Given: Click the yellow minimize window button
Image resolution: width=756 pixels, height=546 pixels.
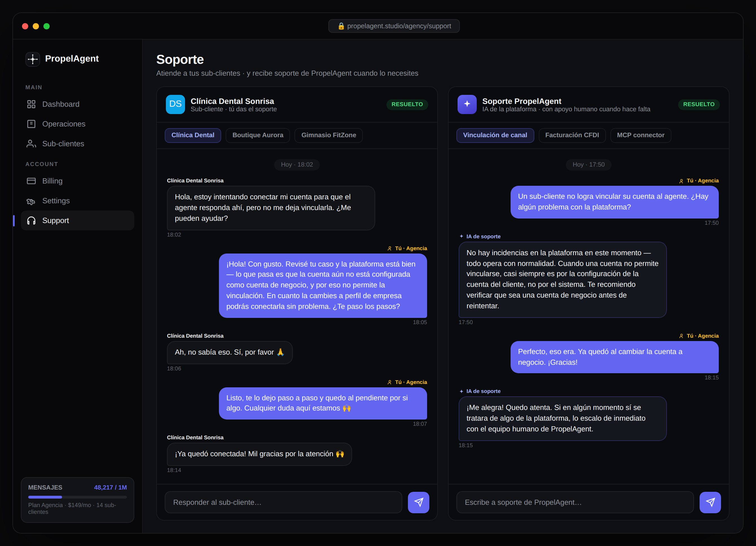Looking at the screenshot, I should pos(36,26).
